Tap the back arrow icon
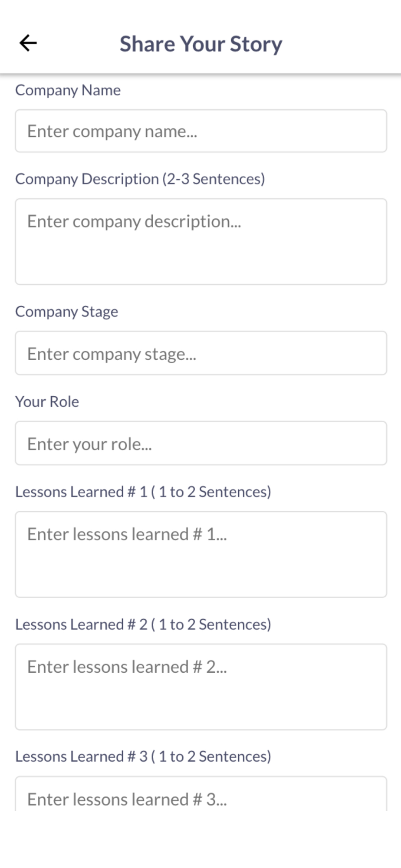This screenshot has height=868, width=401. pos(28,43)
